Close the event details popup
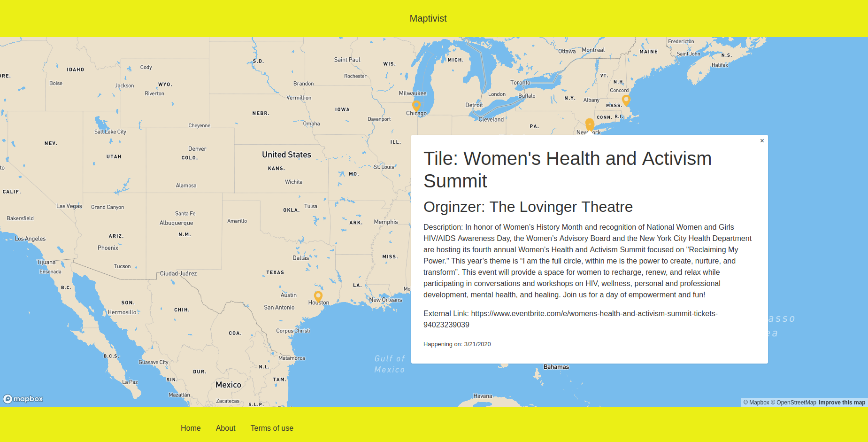Screen dimensions: 868x442 click(x=762, y=141)
